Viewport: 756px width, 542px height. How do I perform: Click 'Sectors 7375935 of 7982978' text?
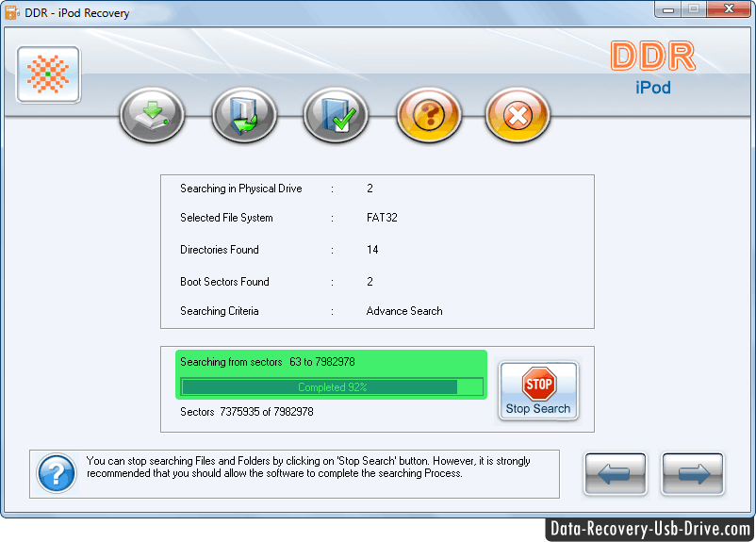247,412
